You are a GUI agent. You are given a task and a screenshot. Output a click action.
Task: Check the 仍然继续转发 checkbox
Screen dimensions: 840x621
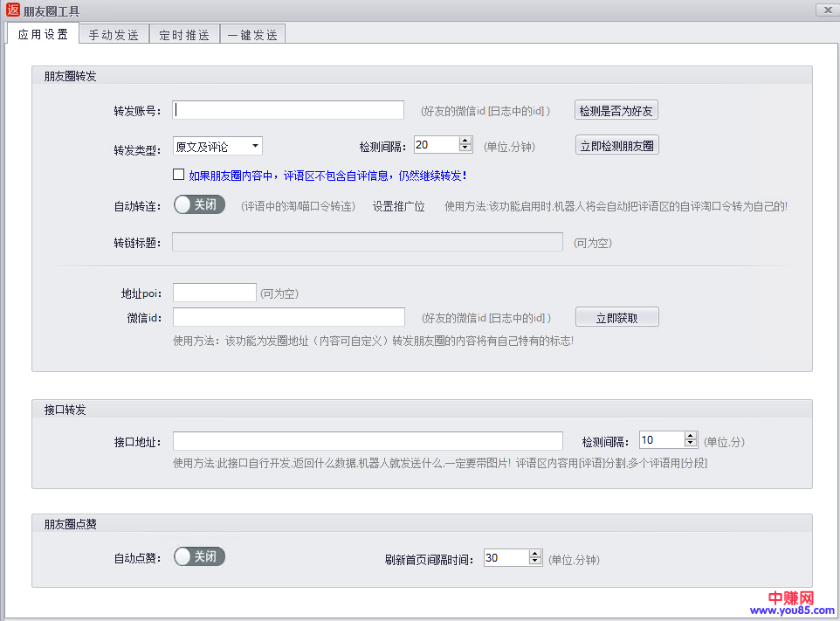coord(179,175)
